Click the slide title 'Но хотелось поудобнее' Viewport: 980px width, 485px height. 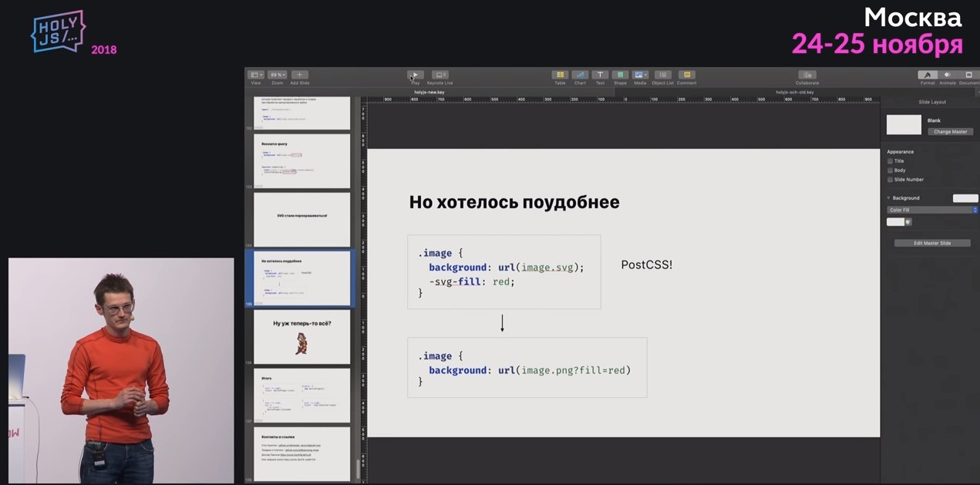click(x=514, y=203)
